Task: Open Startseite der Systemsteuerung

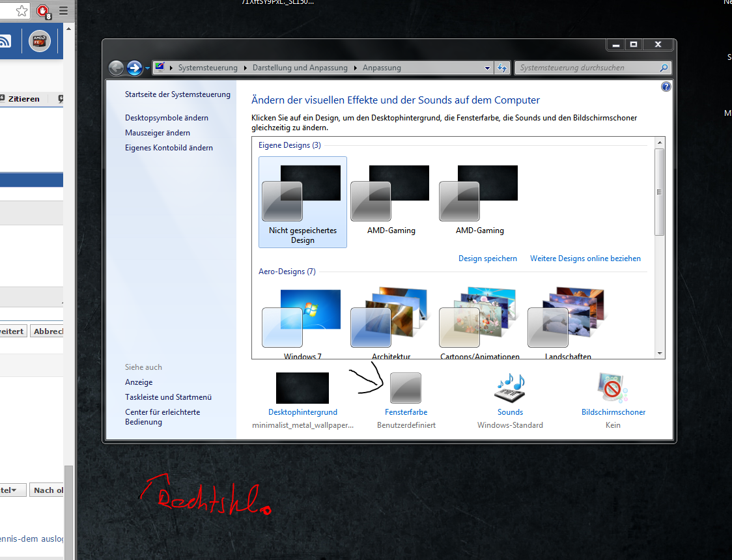Action: 178,94
